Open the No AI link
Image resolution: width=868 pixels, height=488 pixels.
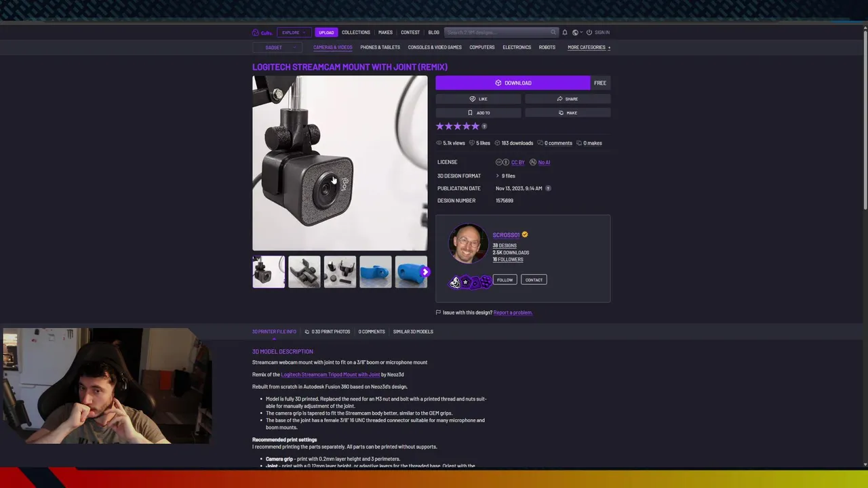[x=544, y=162]
